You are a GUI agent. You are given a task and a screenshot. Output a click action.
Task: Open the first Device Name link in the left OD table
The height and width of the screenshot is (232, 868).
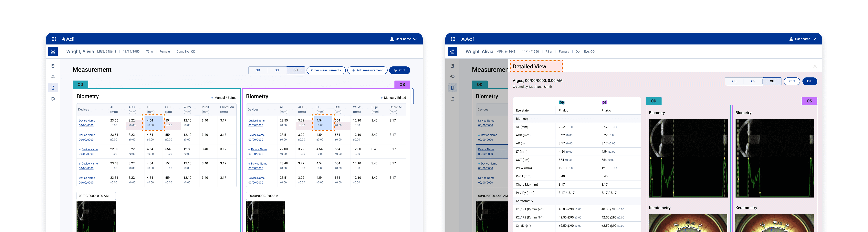click(x=87, y=121)
